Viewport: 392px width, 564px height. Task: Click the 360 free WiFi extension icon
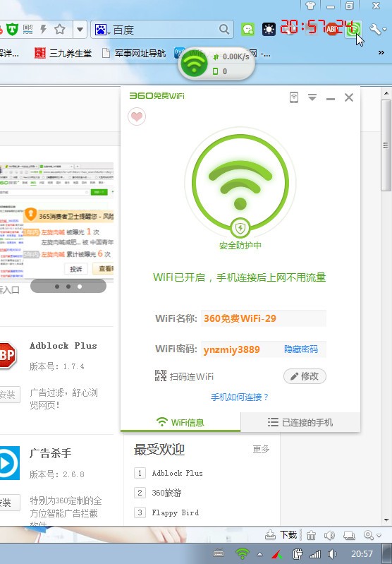tap(353, 29)
